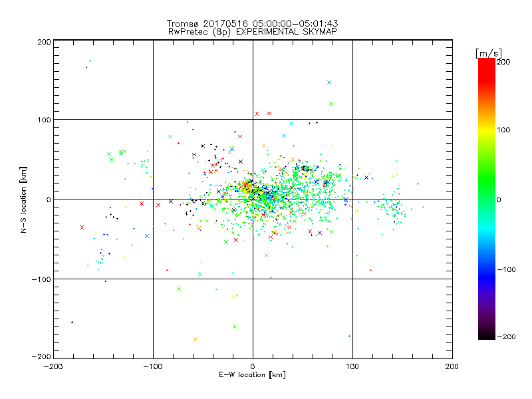
Task: Click the '[m/s]' colorbar unit label
Action: point(489,53)
